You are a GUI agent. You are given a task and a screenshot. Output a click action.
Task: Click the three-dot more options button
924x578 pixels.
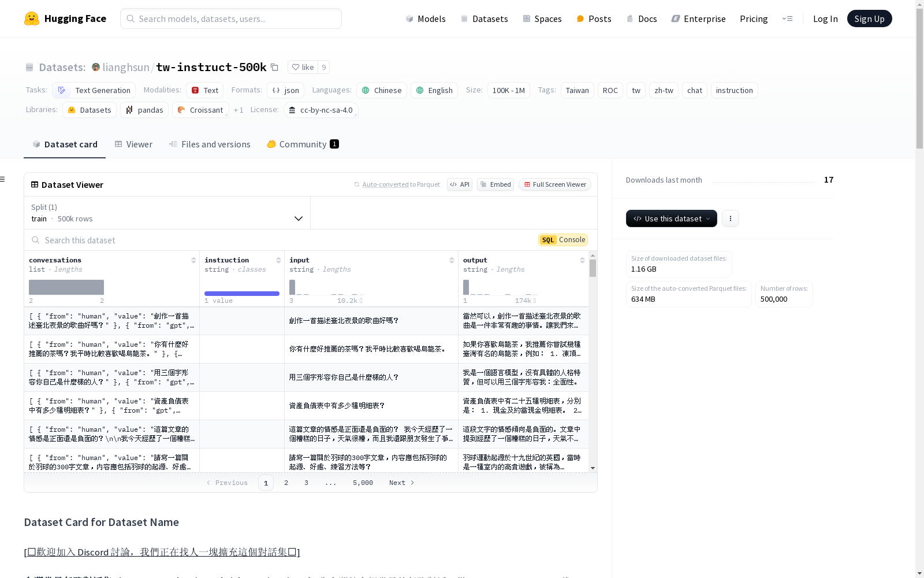(x=731, y=218)
